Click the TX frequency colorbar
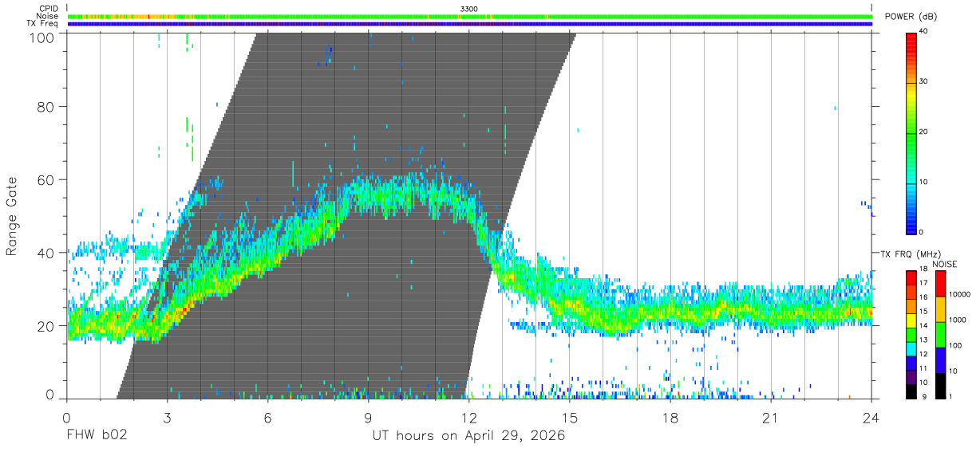Screen dimensions: 980x452 [911, 334]
